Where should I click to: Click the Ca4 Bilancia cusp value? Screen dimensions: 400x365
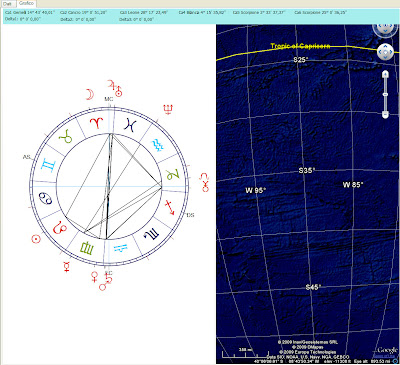tap(202, 12)
